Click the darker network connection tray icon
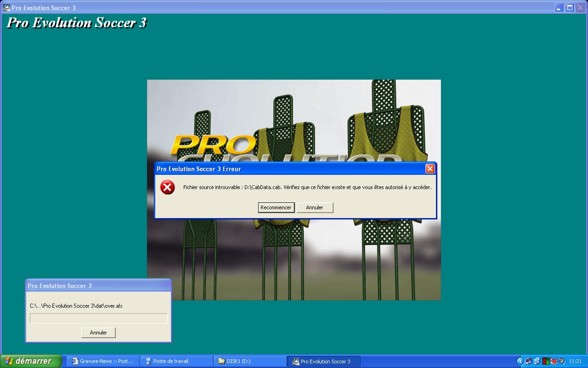The image size is (588, 368). click(x=528, y=362)
